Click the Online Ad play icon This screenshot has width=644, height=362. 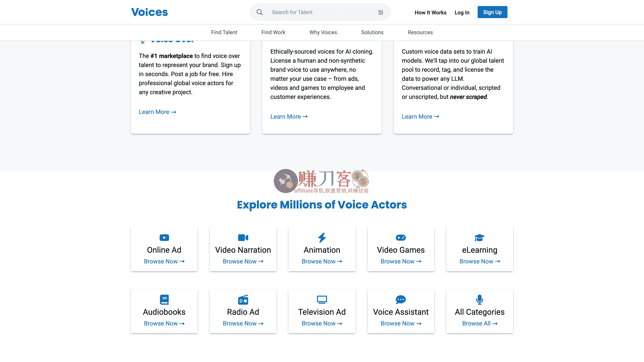[x=164, y=237]
